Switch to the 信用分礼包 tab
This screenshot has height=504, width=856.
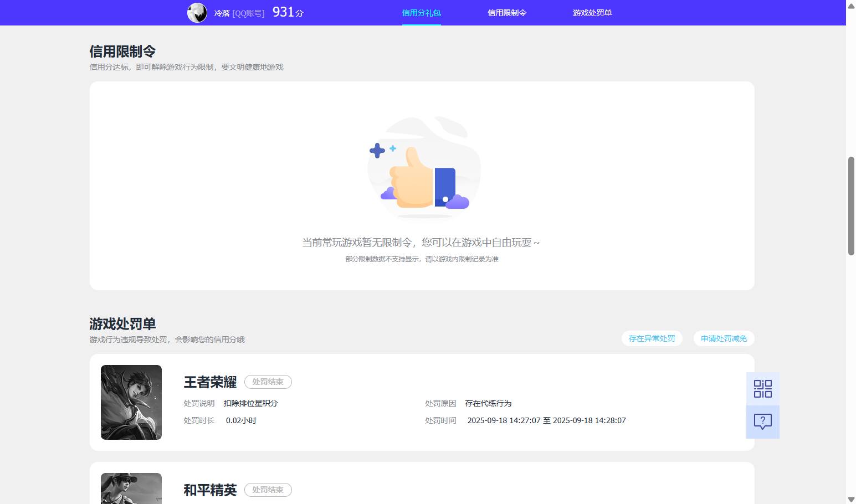(x=421, y=13)
